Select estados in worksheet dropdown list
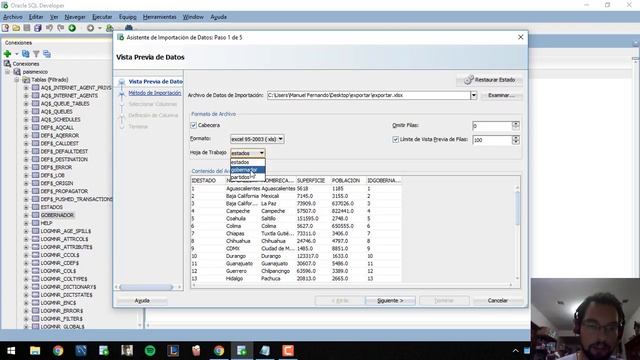 click(248, 162)
